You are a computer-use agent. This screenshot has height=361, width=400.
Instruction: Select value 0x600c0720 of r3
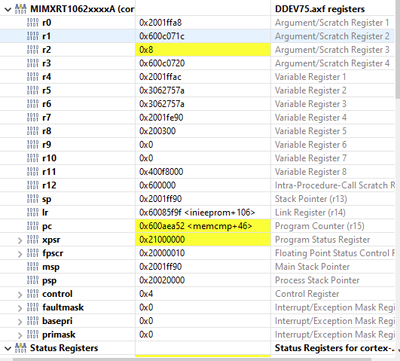[x=162, y=63]
